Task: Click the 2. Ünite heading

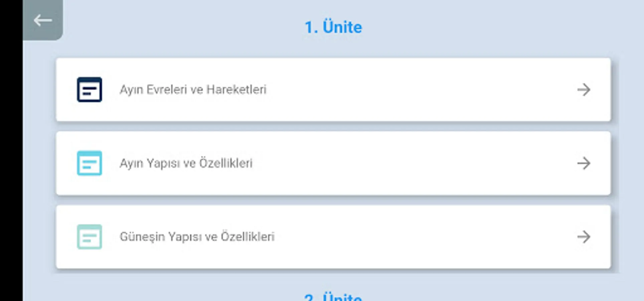Action: (333, 297)
